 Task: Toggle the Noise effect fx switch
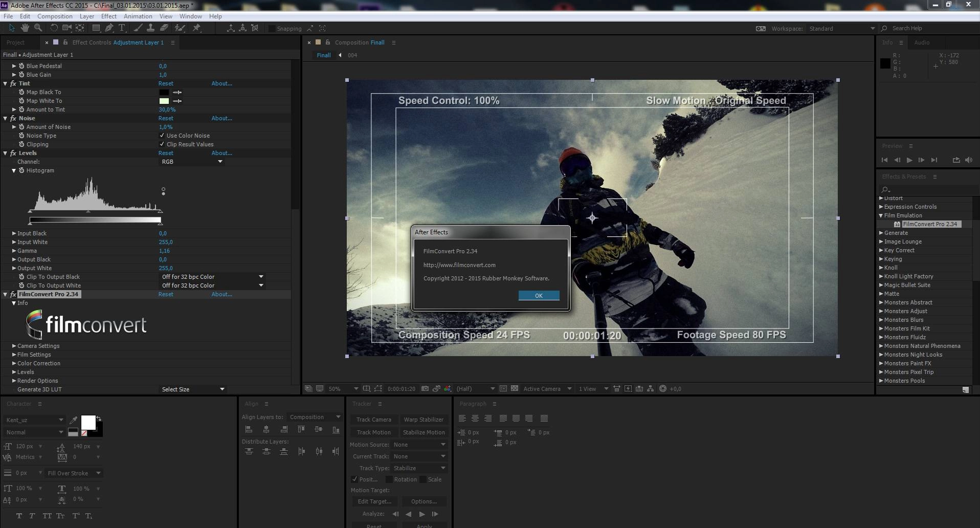(x=13, y=118)
